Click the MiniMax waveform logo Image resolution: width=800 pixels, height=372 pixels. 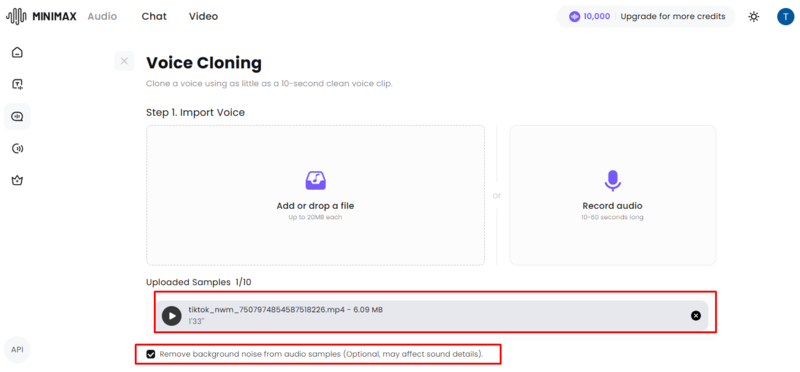[16, 16]
